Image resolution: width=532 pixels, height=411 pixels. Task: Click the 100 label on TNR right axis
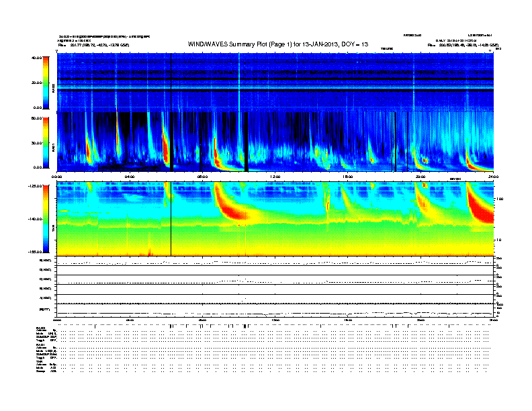click(500, 199)
